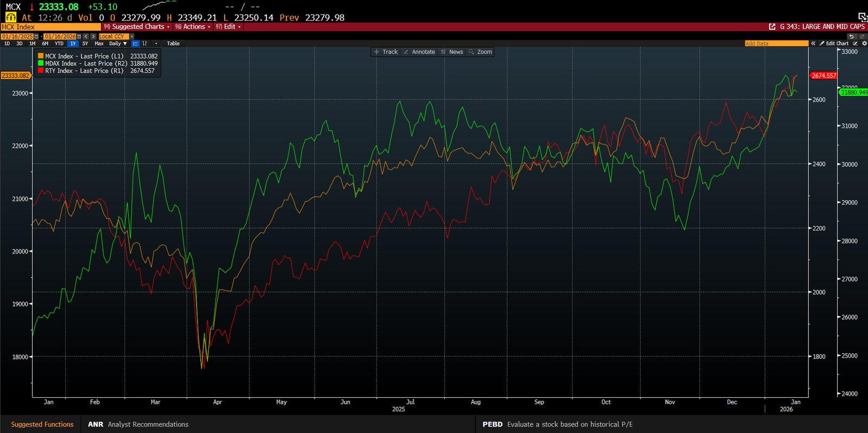Select the 5Y time range tab
Screen dimensions: 868x433
tap(85, 43)
